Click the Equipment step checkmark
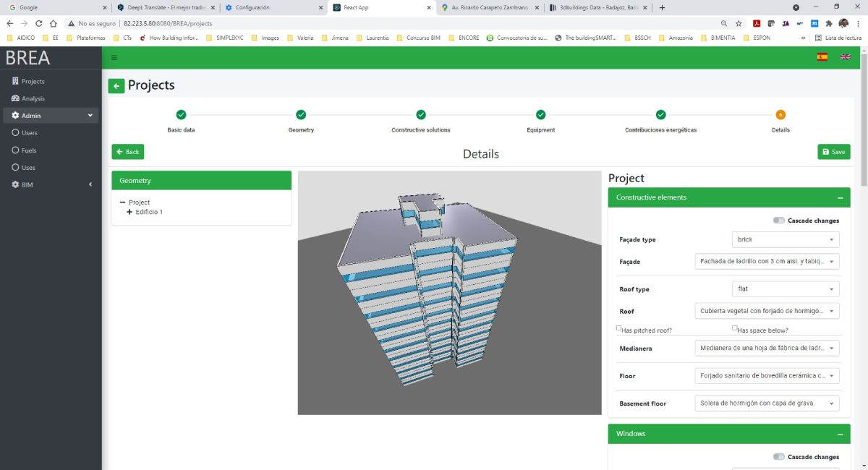 [x=540, y=115]
